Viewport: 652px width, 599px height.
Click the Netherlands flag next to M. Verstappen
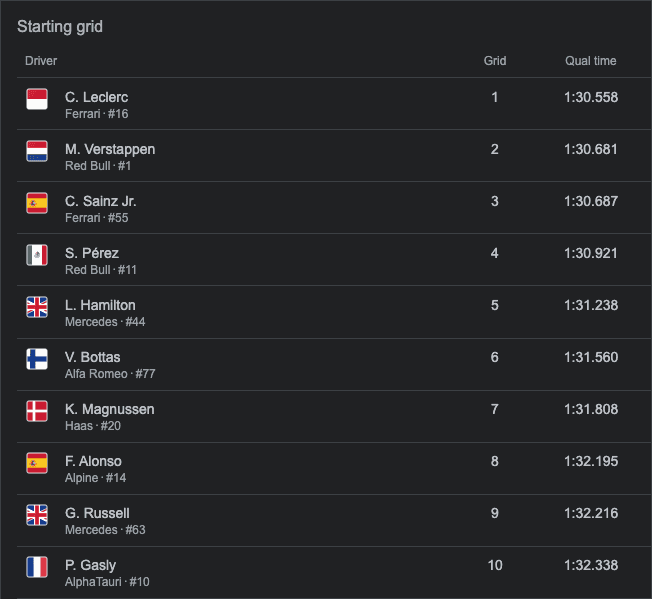37,151
